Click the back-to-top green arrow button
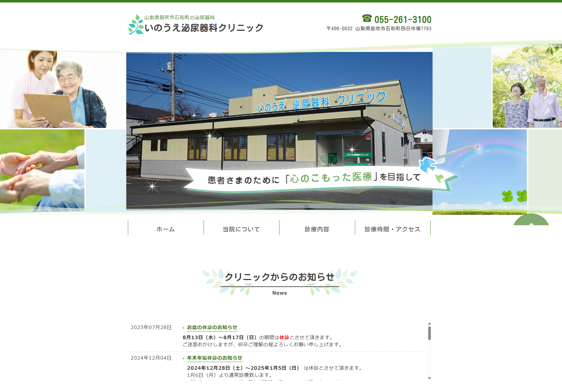Image resolution: width=562 pixels, height=392 pixels. pyautogui.click(x=531, y=220)
